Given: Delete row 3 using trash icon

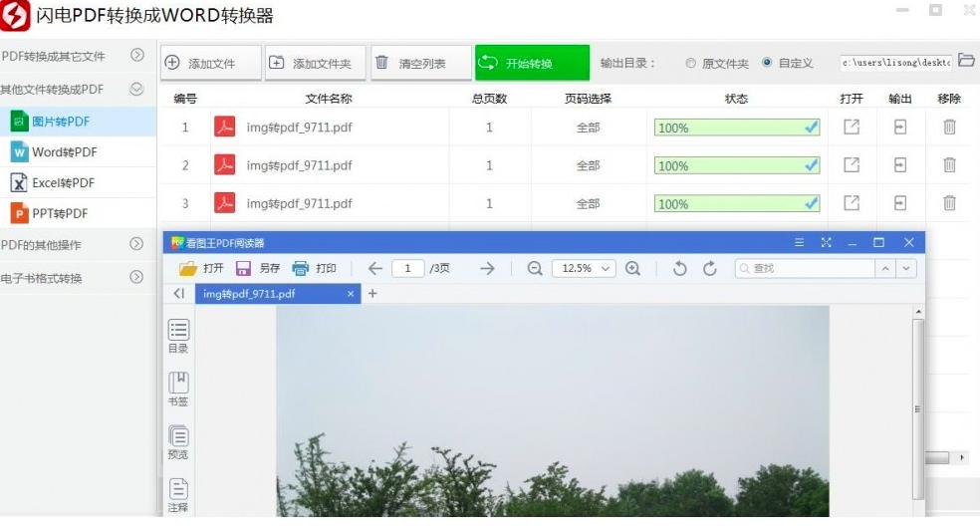Looking at the screenshot, I should click(949, 203).
